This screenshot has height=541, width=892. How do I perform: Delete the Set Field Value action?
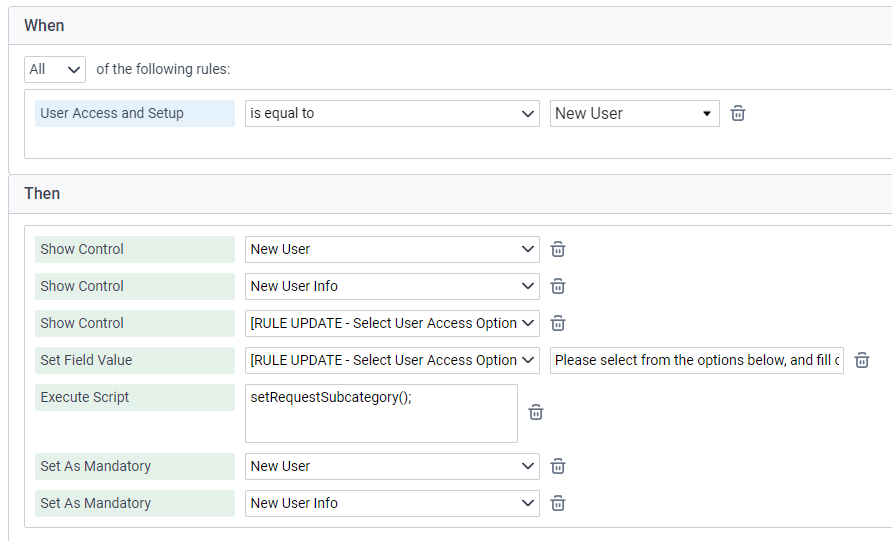click(x=862, y=360)
